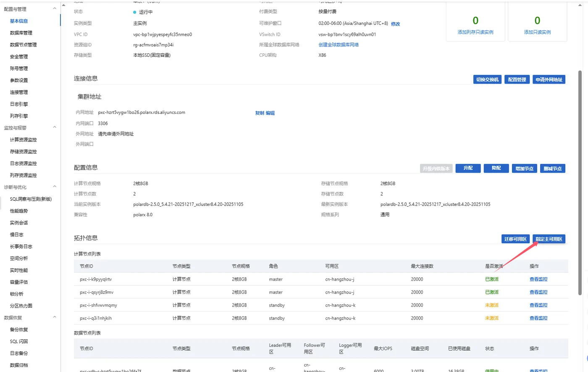Click the 添加只读实例 link

[x=537, y=32]
